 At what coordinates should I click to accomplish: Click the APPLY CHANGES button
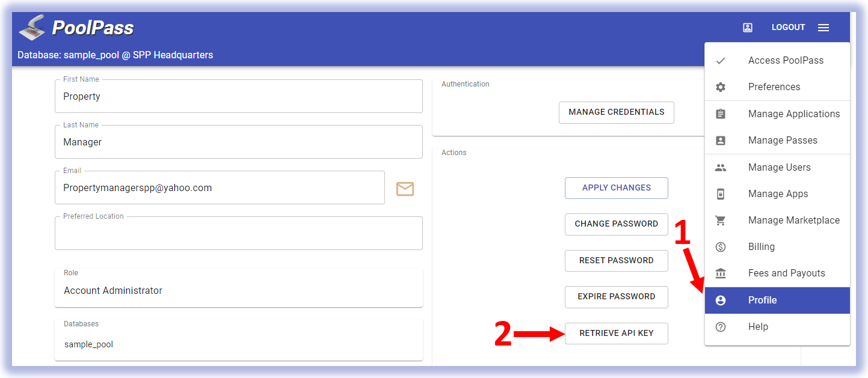pos(617,188)
